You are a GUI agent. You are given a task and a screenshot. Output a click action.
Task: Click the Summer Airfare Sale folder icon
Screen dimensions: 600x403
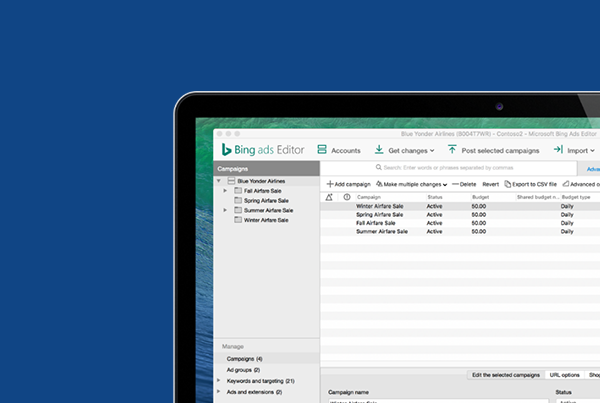pyautogui.click(x=238, y=210)
